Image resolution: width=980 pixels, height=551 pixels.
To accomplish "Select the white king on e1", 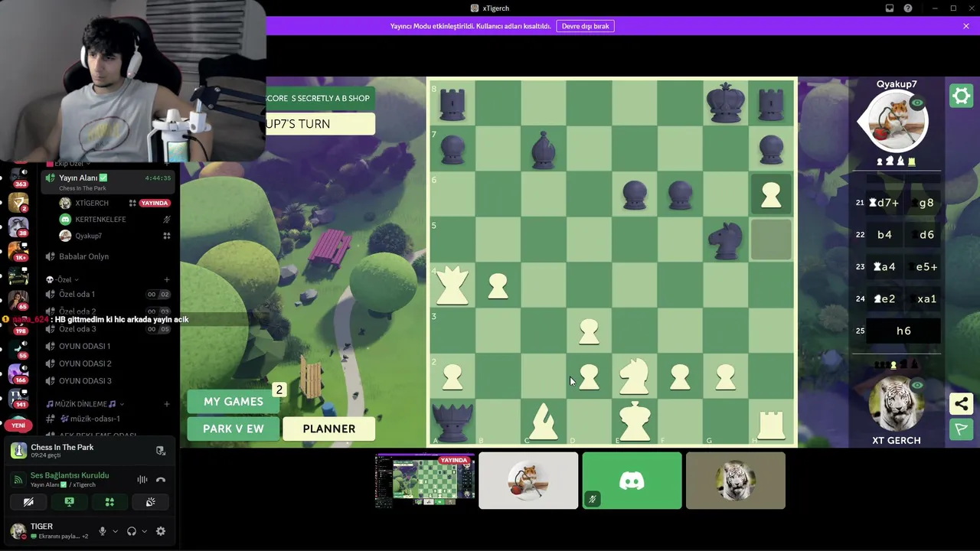I will coord(635,421).
